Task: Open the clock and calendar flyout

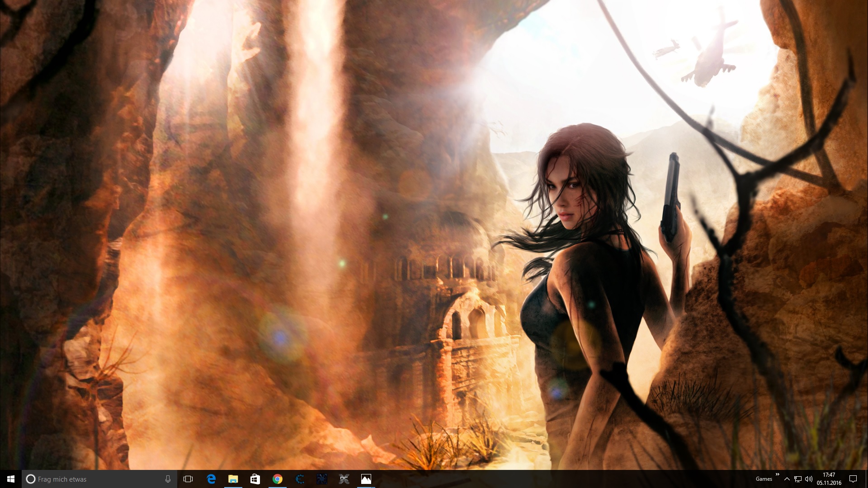Action: [829, 479]
